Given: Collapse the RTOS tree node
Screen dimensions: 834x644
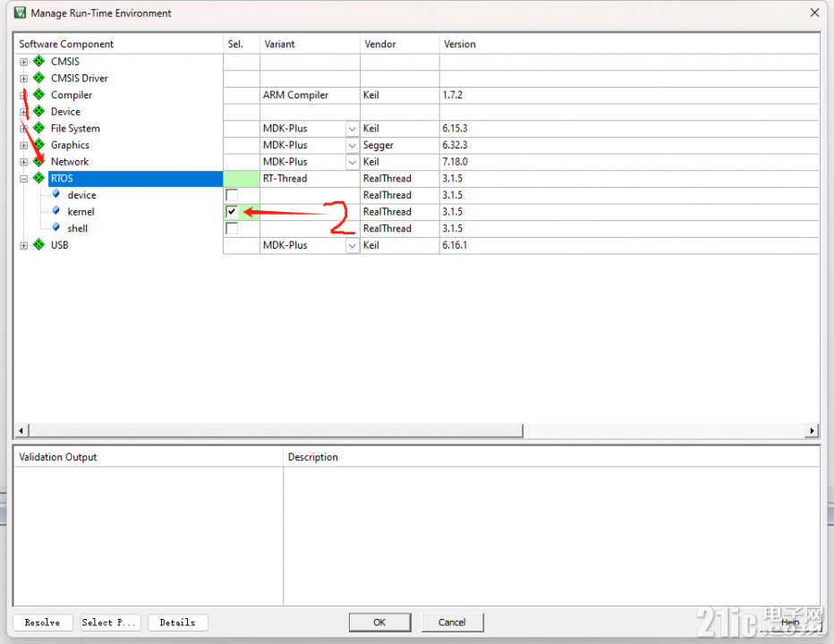Looking at the screenshot, I should 23,179.
